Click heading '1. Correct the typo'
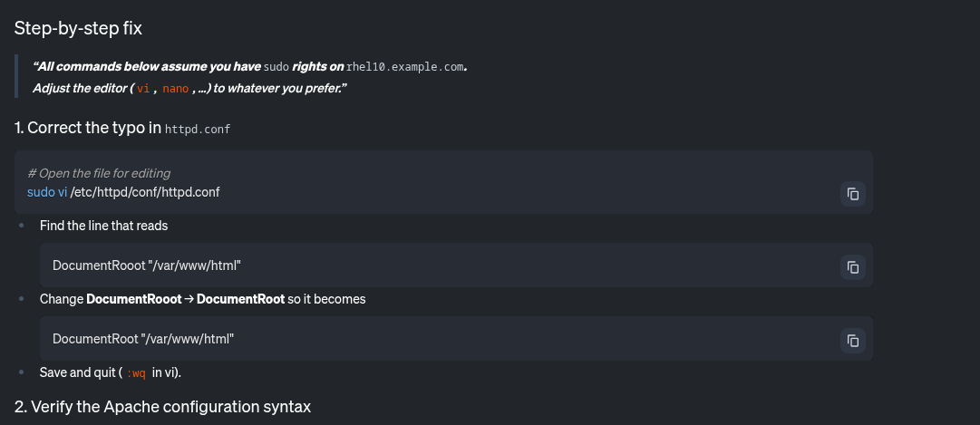 [88, 128]
